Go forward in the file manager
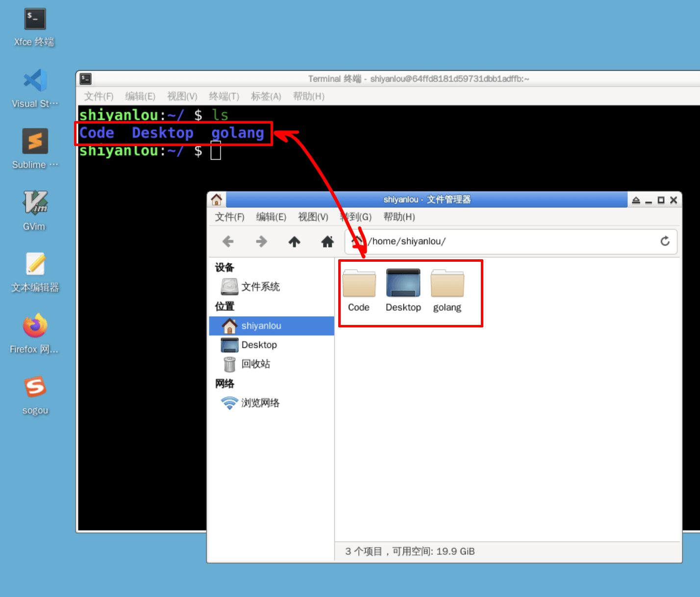The height and width of the screenshot is (597, 700). (x=261, y=241)
